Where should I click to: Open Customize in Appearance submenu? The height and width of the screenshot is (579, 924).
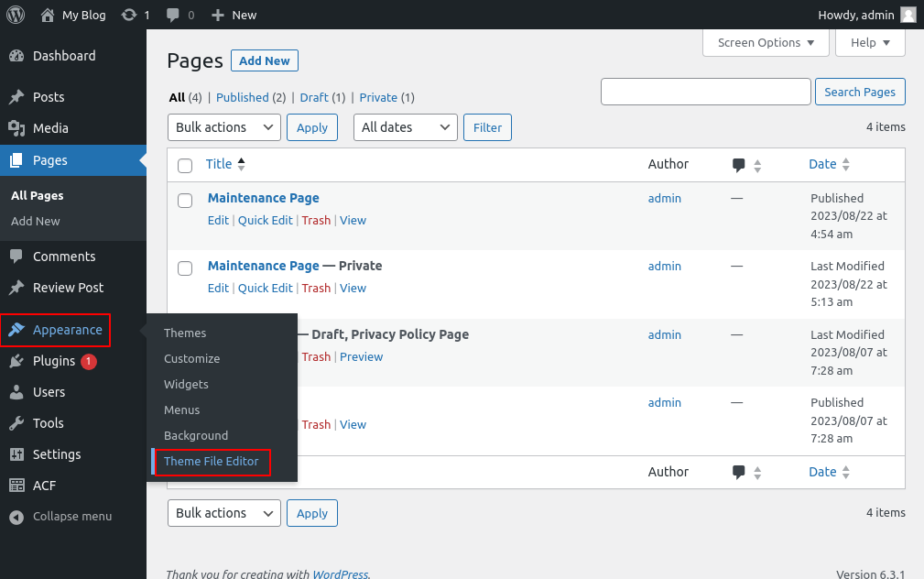click(x=191, y=358)
